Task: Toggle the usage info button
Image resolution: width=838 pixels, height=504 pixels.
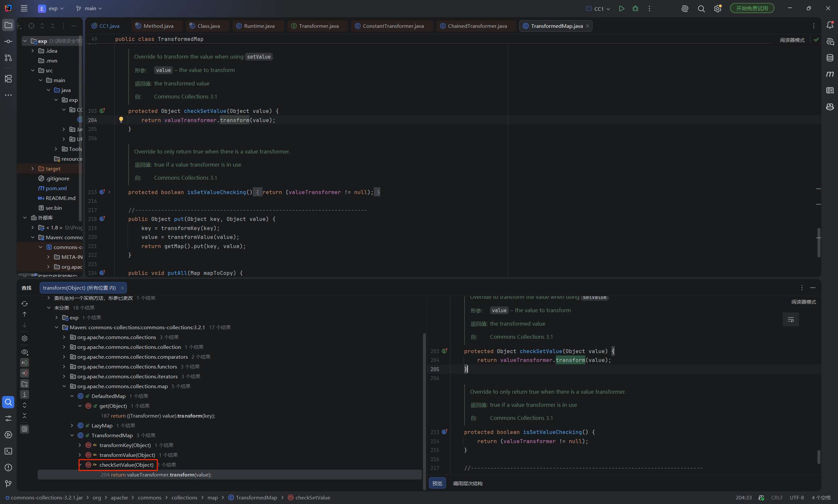Action: [x=25, y=394]
